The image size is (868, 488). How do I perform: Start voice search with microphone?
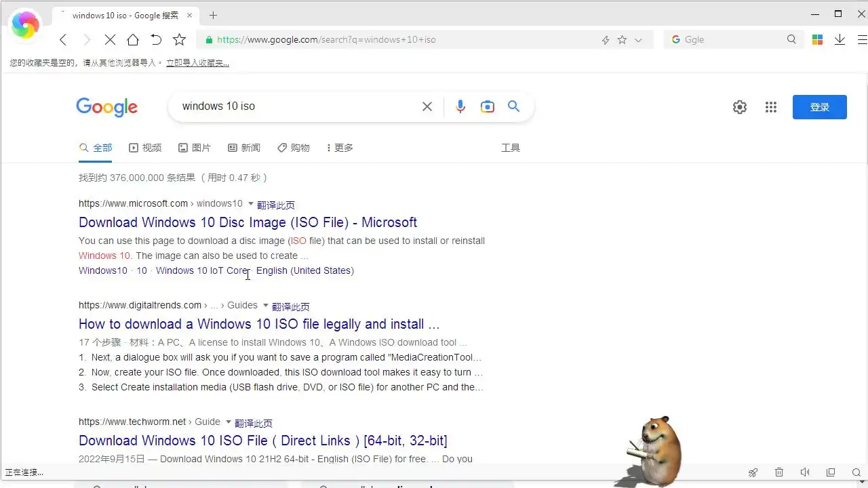(x=460, y=106)
